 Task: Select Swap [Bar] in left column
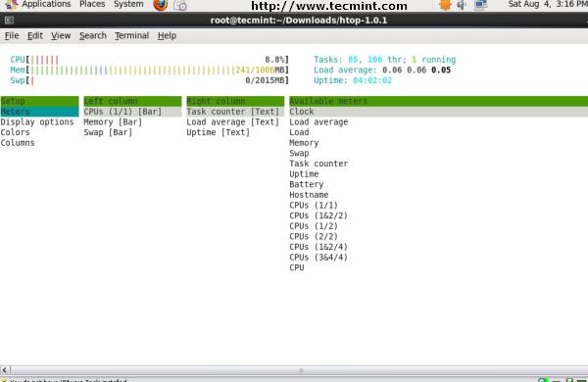tap(108, 132)
